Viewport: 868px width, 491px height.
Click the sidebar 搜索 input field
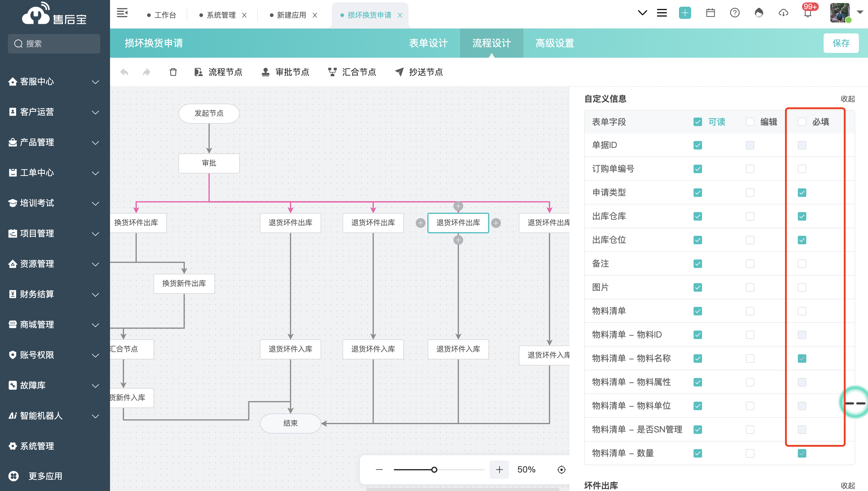54,43
